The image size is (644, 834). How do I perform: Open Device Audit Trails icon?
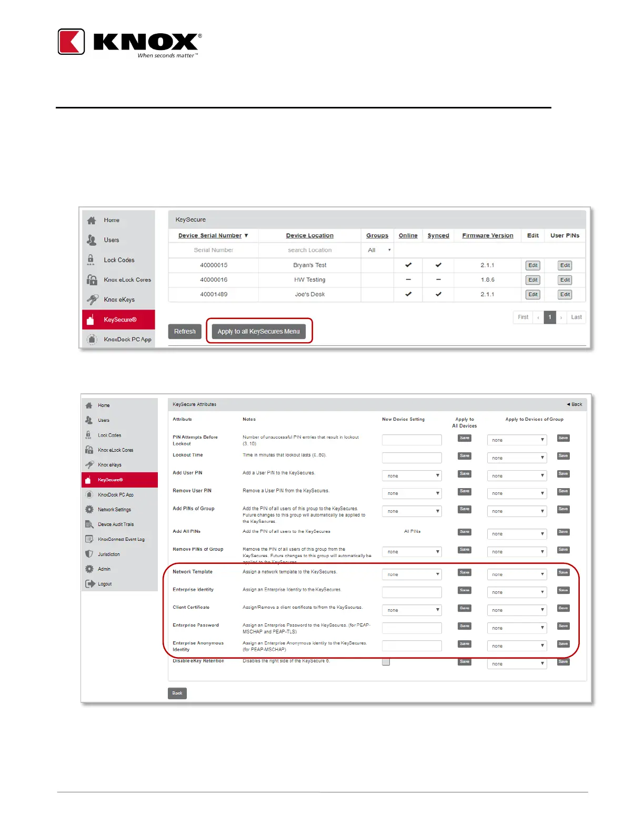click(x=89, y=524)
